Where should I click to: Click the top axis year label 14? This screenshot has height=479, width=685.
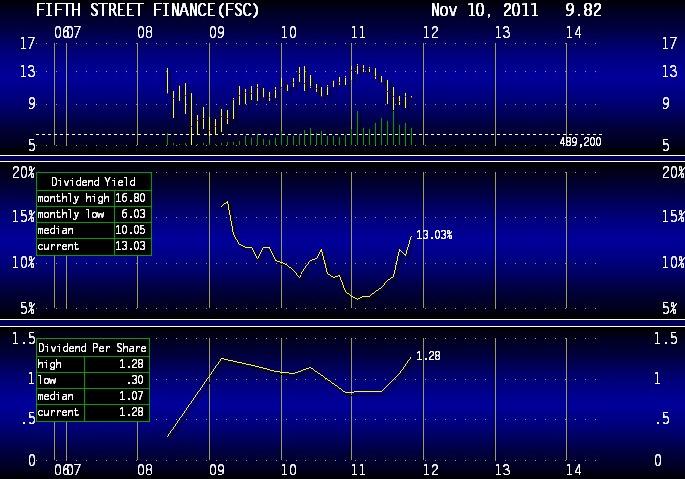tap(574, 32)
